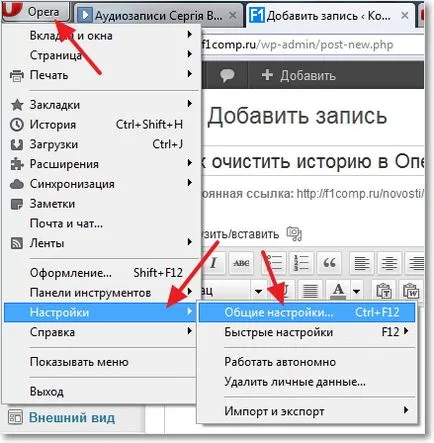The width and height of the screenshot is (434, 443).
Task: Open the Закладки submenu
Action: pos(101,105)
